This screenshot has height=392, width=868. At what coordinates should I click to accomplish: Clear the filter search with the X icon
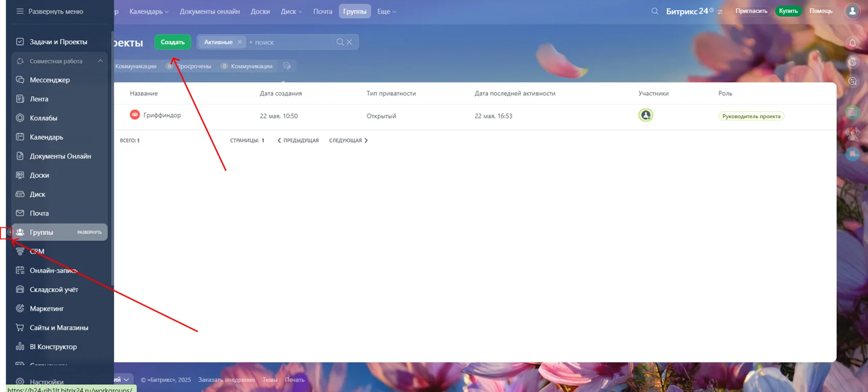pyautogui.click(x=349, y=42)
